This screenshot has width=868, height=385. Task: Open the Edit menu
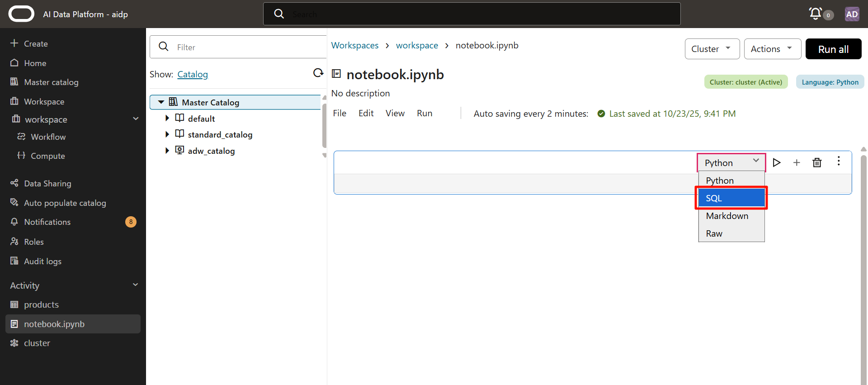[x=366, y=113]
